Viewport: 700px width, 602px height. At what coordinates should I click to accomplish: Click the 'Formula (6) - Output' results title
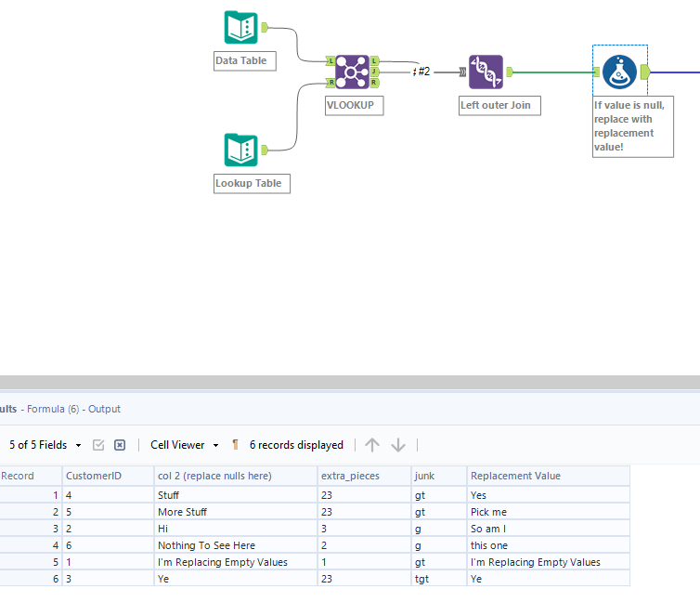[x=73, y=409]
